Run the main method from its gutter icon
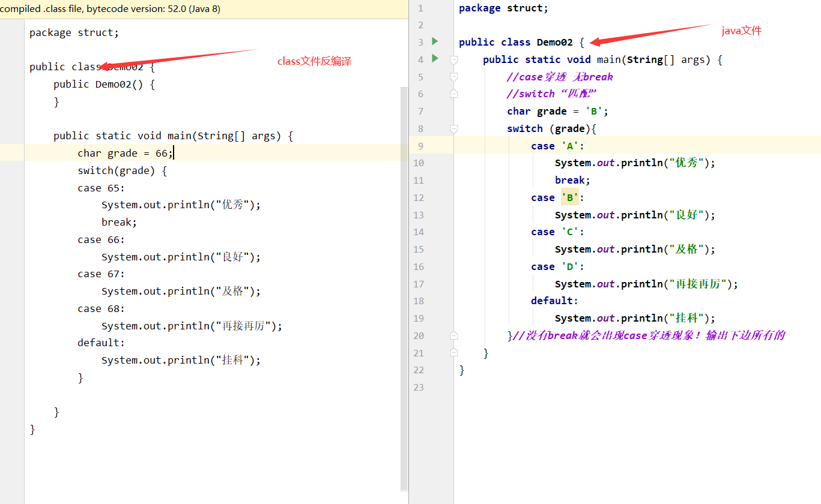821x504 pixels. [435, 59]
